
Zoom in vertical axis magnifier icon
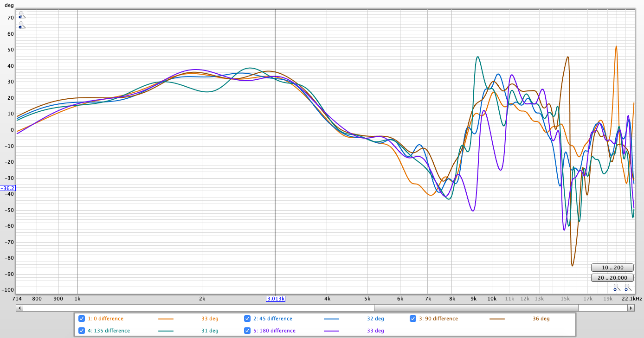click(x=21, y=15)
